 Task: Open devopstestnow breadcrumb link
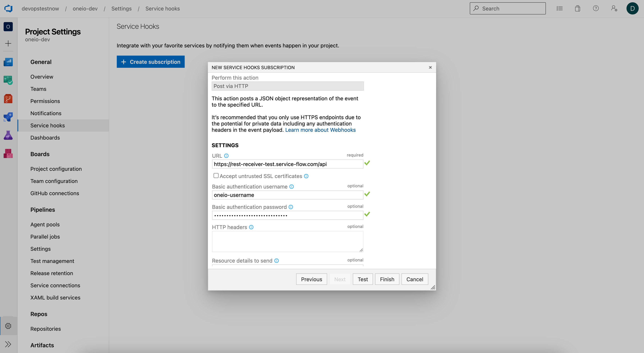pos(40,9)
